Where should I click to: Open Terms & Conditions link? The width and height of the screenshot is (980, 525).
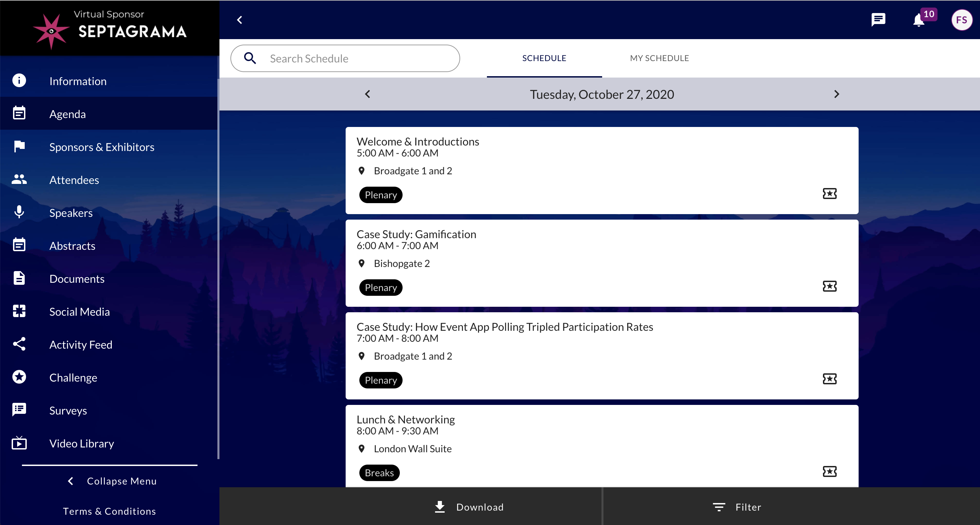(x=109, y=511)
